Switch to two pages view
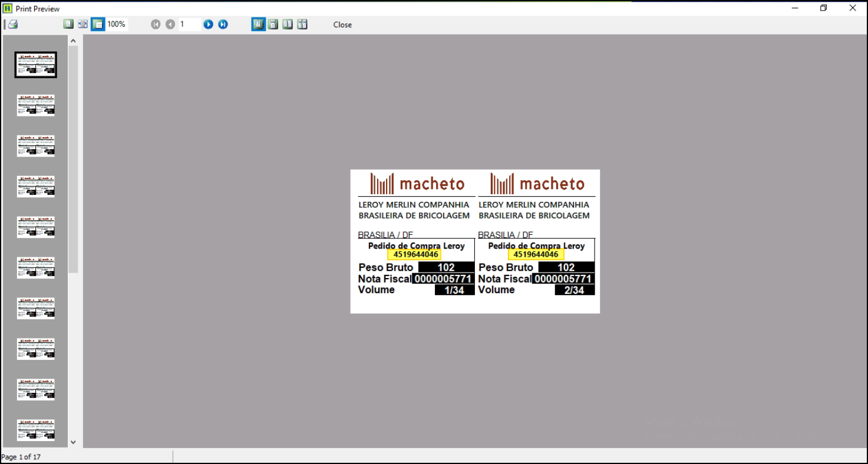 [x=288, y=24]
